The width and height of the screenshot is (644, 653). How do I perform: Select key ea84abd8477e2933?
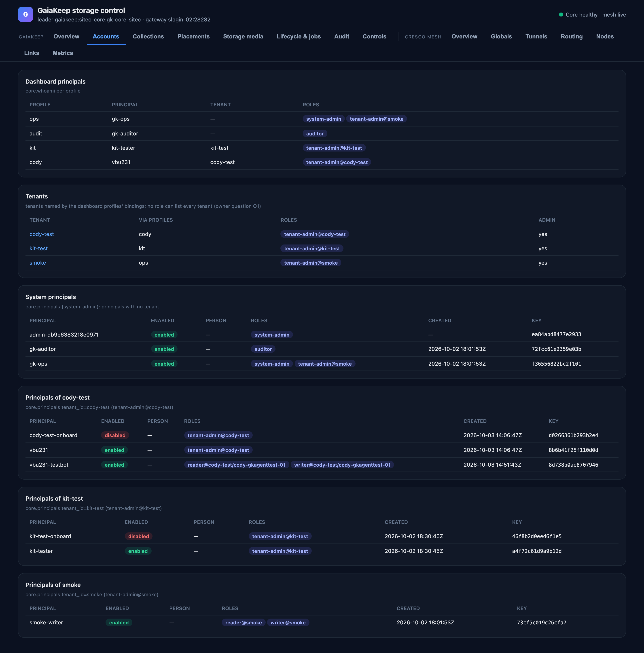[x=556, y=334]
